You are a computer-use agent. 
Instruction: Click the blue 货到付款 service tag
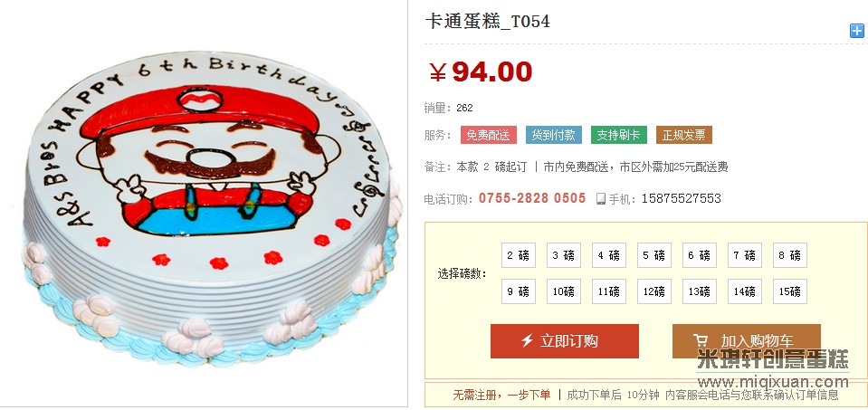pyautogui.click(x=554, y=135)
